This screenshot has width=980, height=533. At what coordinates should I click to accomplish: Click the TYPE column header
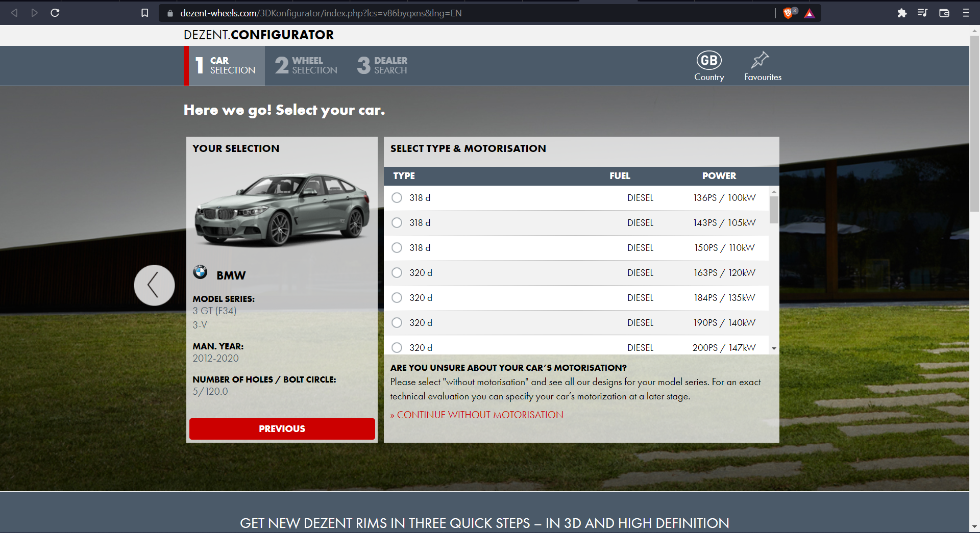404,176
